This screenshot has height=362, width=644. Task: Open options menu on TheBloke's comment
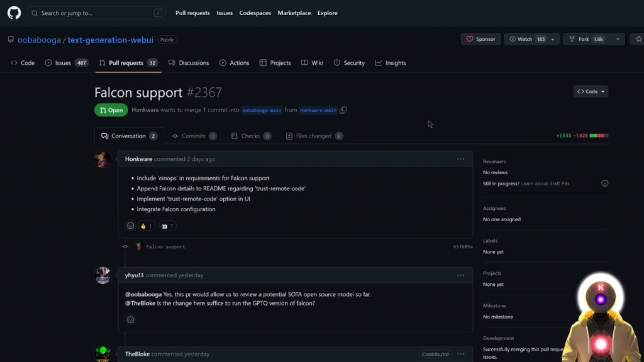point(461,354)
